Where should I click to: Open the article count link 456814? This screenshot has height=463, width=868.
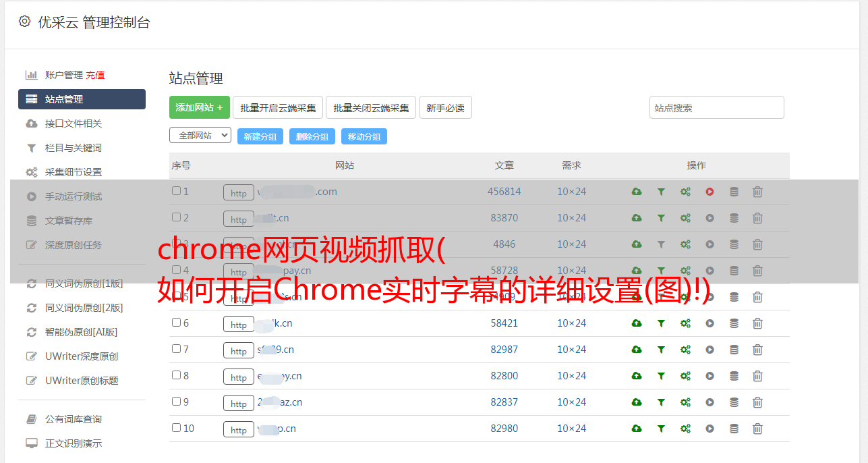pos(504,192)
